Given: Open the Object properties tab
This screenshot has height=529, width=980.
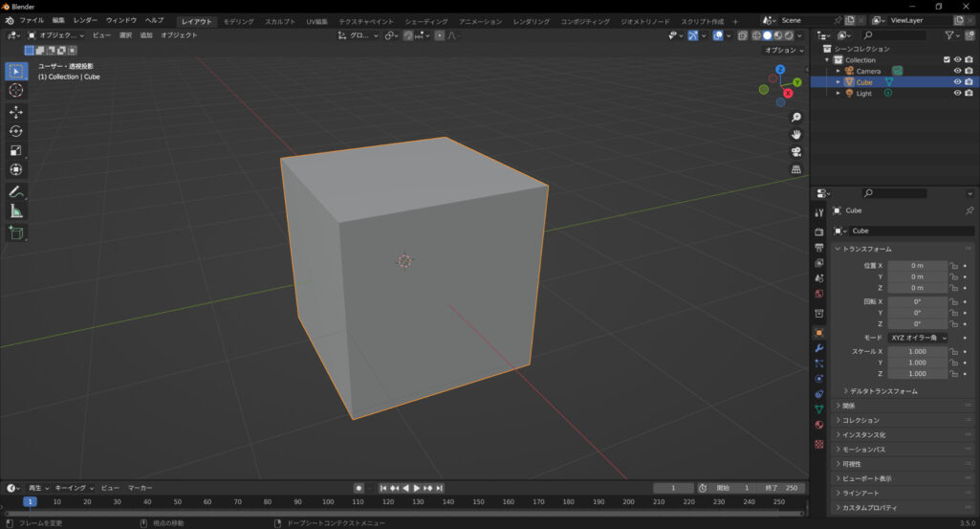Looking at the screenshot, I should click(819, 333).
